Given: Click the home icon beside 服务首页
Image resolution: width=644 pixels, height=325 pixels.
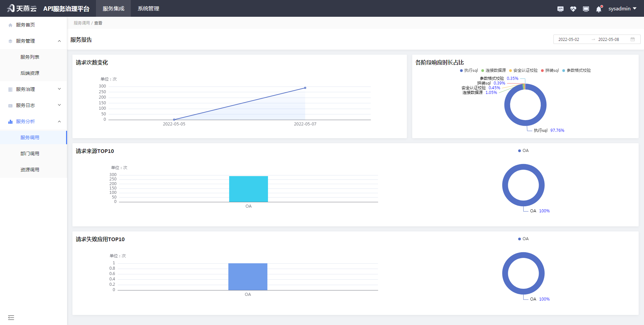Looking at the screenshot, I should point(10,25).
